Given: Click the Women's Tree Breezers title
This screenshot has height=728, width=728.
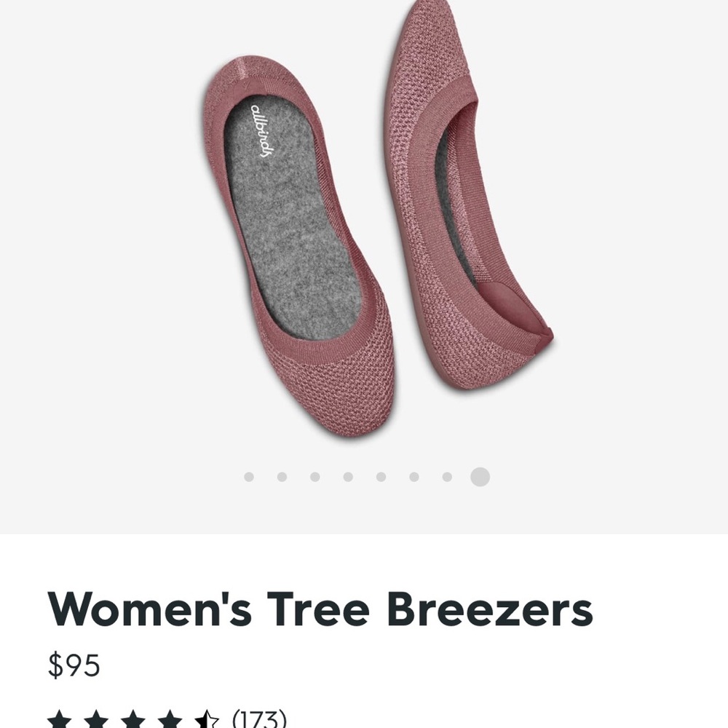Looking at the screenshot, I should point(320,610).
